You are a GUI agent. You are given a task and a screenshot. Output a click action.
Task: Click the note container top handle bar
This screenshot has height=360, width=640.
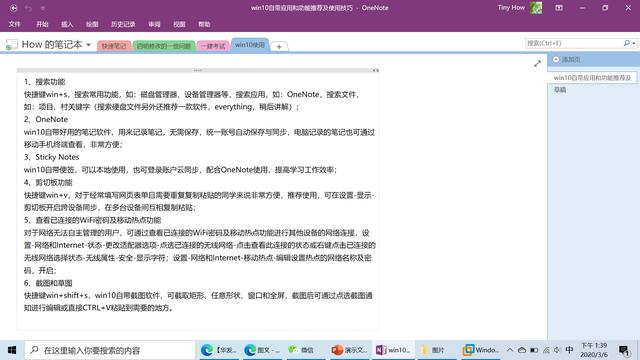198,70
